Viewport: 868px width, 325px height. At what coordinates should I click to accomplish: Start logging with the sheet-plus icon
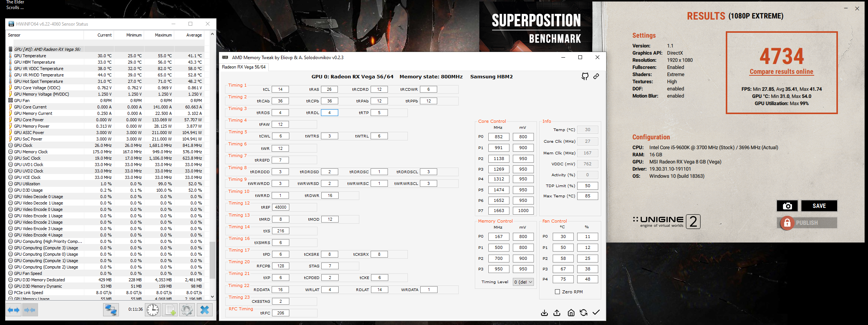click(170, 310)
